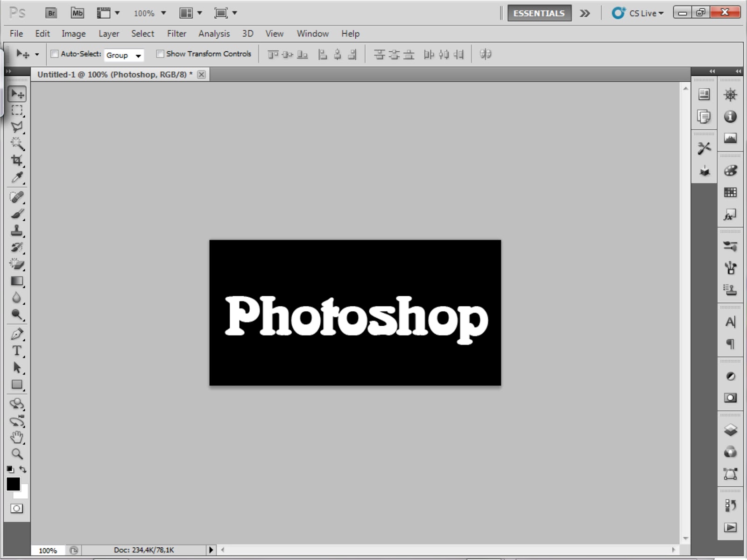Toggle Quick Mask mode
747x560 pixels.
pyautogui.click(x=17, y=509)
